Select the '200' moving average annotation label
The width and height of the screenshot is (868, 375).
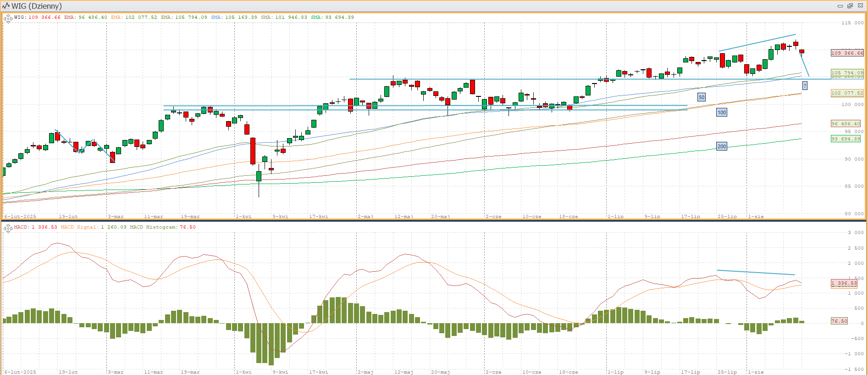click(721, 146)
